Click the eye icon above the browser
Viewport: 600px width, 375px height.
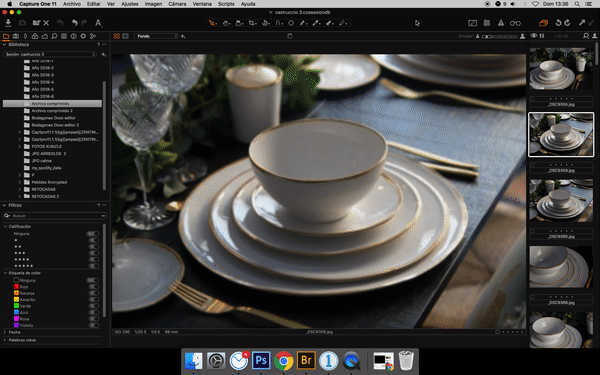534,36
